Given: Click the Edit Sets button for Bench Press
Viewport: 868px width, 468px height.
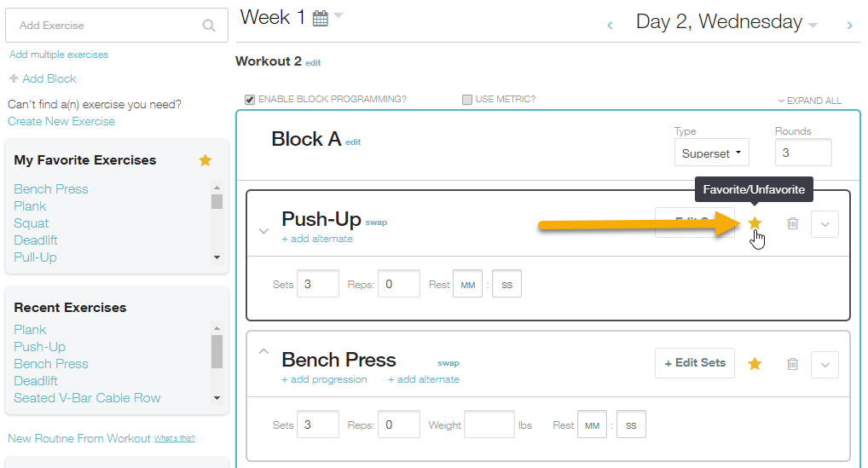Looking at the screenshot, I should click(695, 363).
